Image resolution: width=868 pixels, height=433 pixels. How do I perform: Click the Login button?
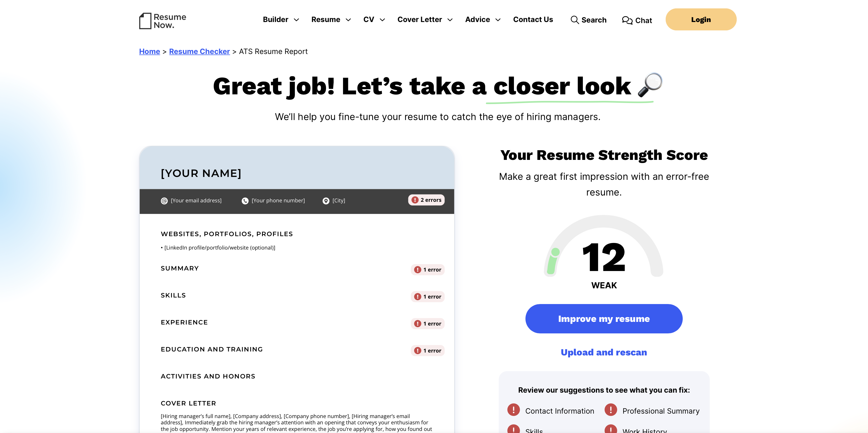tap(700, 19)
